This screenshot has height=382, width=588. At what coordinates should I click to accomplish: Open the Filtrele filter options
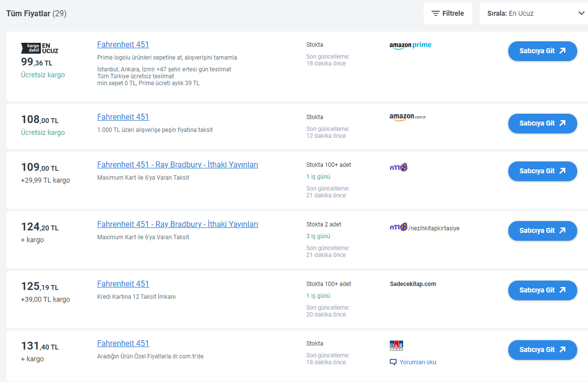tap(448, 13)
